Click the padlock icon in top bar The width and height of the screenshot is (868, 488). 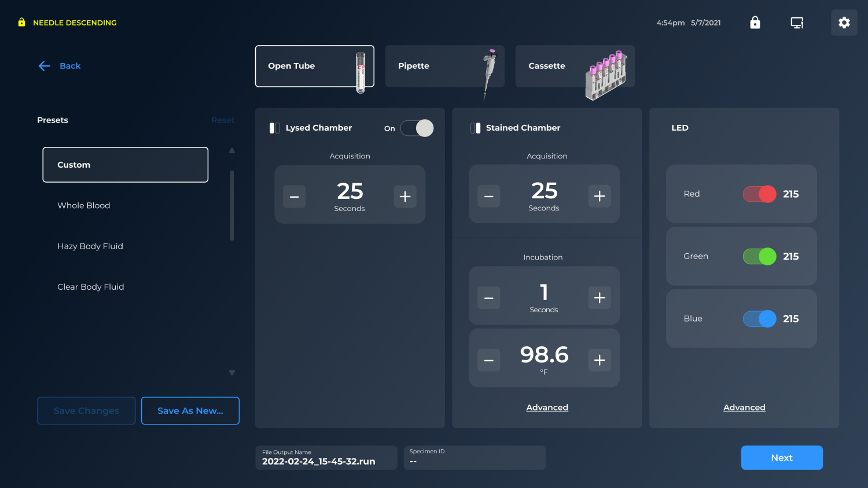pos(755,23)
